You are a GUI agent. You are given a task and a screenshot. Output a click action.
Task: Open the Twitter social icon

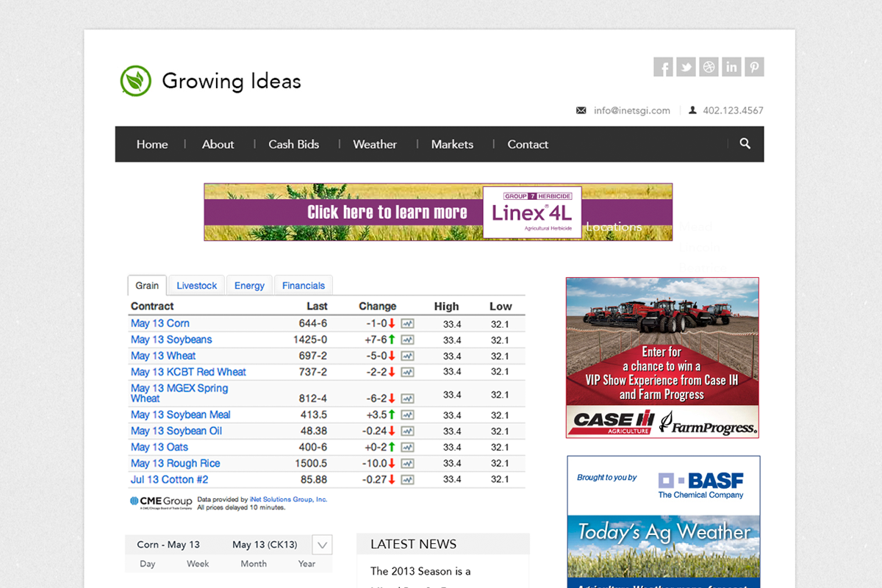point(686,67)
